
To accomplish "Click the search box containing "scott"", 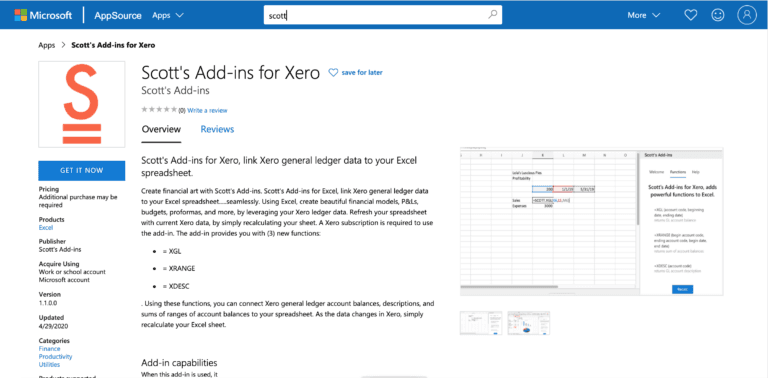I will tap(383, 15).
